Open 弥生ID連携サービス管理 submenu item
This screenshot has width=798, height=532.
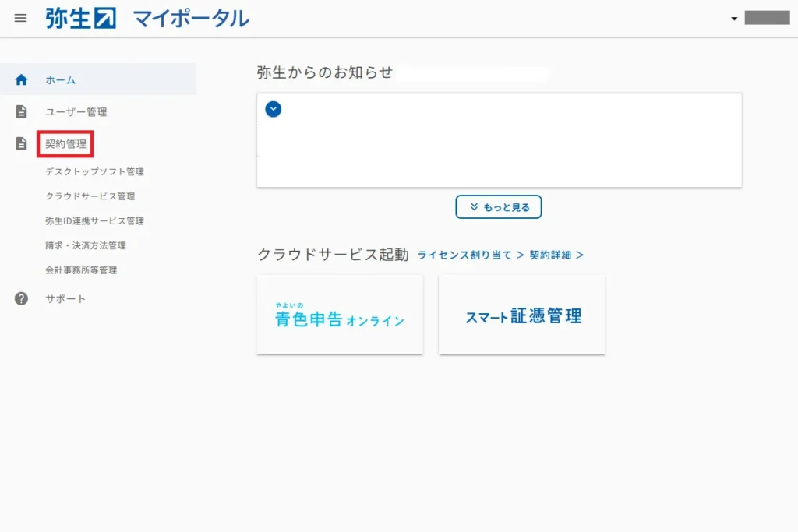tap(94, 220)
